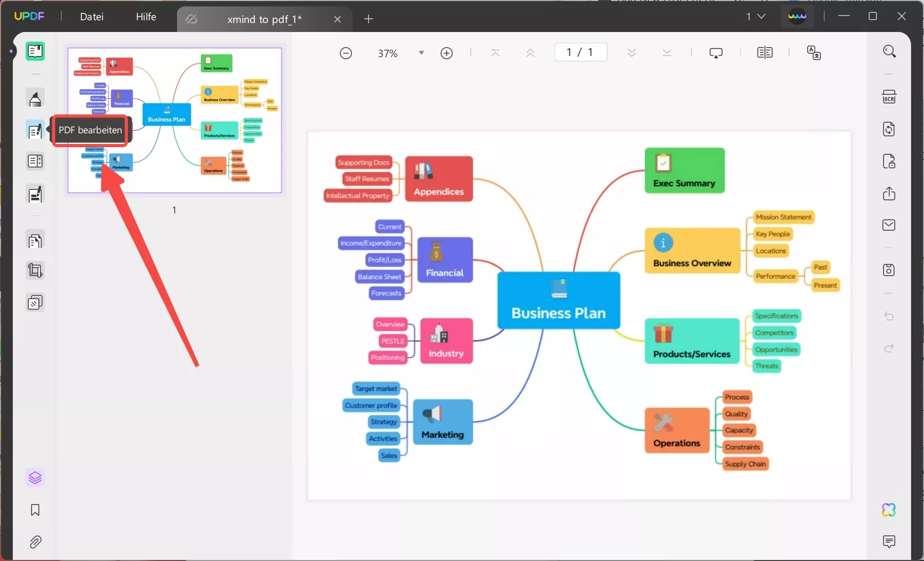Select the xmind to pdf_1 tab
The height and width of the screenshot is (561, 924).
tap(263, 19)
